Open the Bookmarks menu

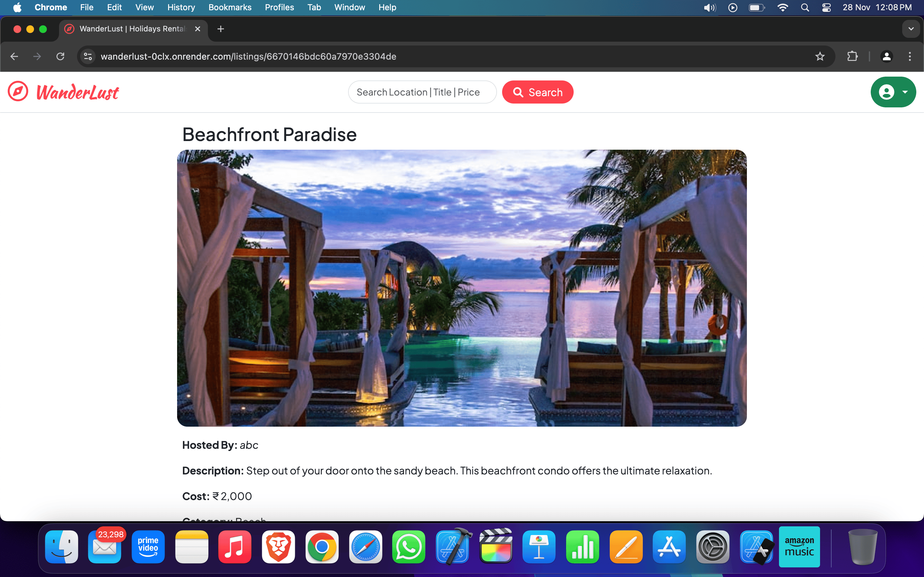(x=229, y=7)
